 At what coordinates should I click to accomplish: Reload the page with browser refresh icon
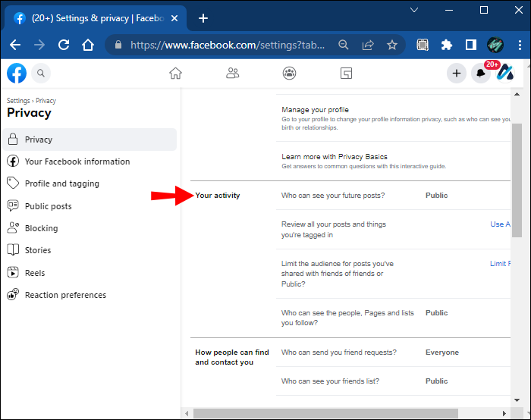64,45
